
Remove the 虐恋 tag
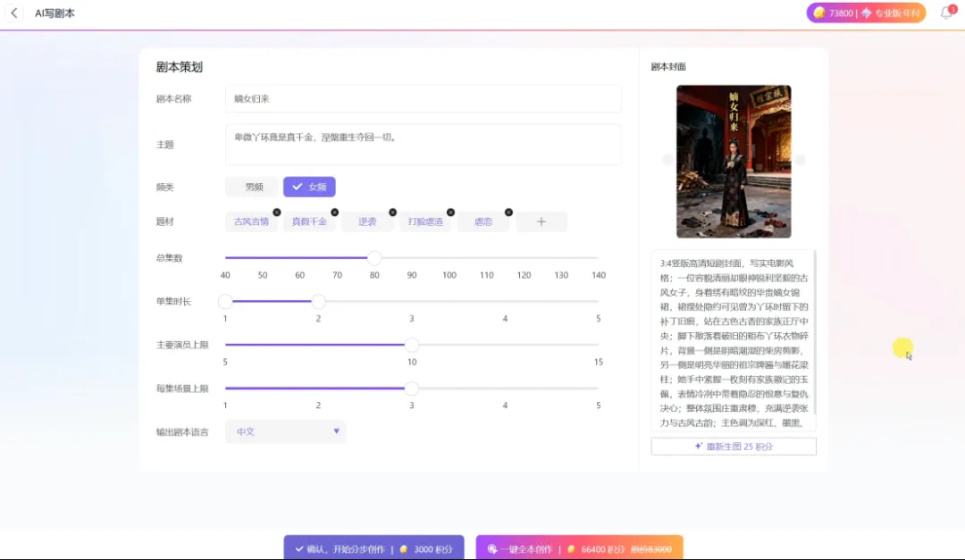pyautogui.click(x=508, y=213)
